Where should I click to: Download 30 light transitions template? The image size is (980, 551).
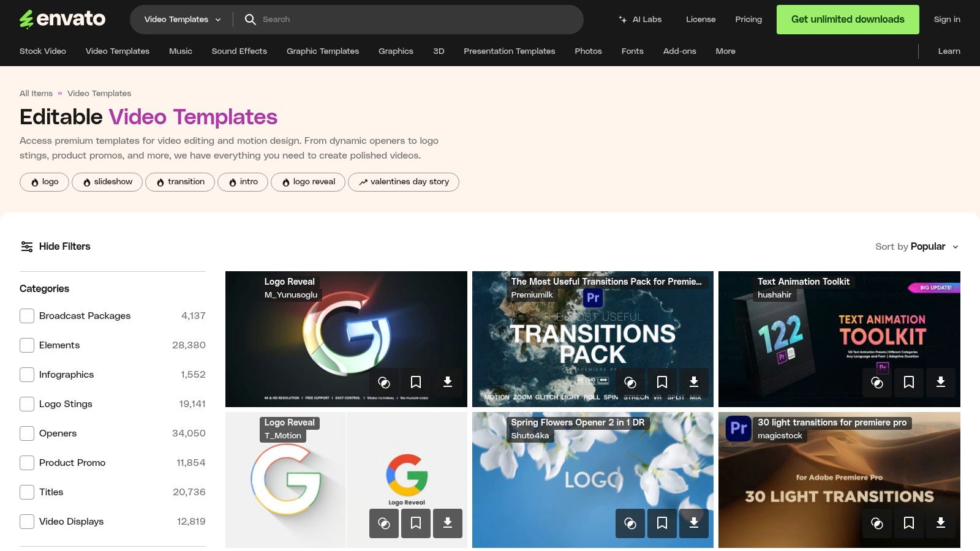(x=941, y=523)
